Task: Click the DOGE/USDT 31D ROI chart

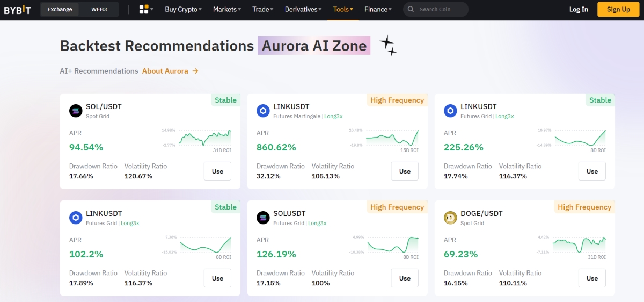Action: 579,245
